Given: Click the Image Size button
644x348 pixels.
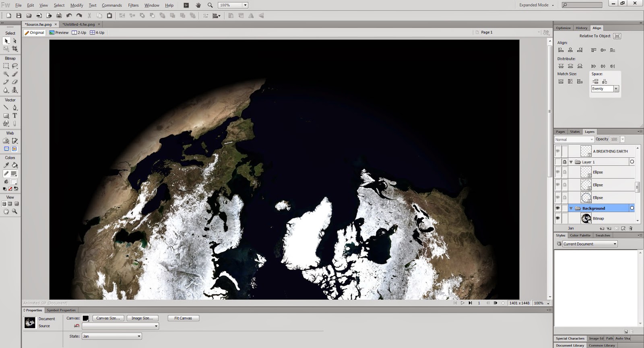Looking at the screenshot, I should click(142, 318).
